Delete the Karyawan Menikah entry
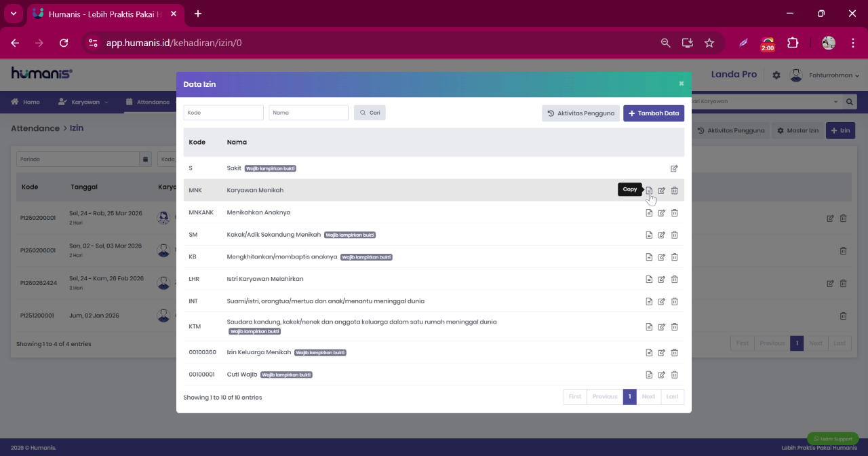The width and height of the screenshot is (868, 456). click(x=675, y=191)
